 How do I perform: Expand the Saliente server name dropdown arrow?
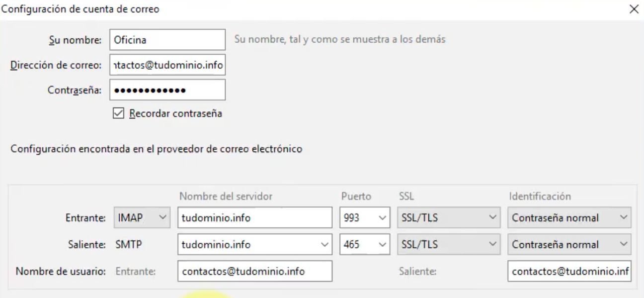point(324,245)
